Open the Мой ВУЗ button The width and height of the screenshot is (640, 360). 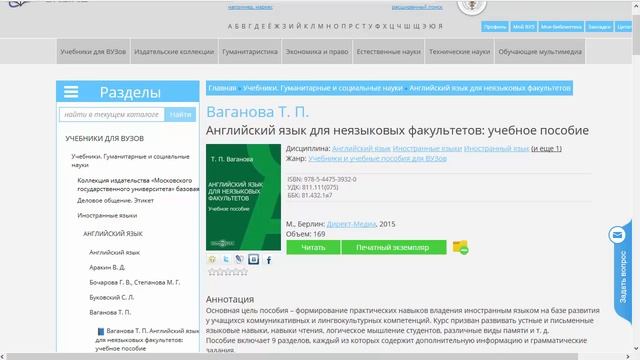coord(524,27)
